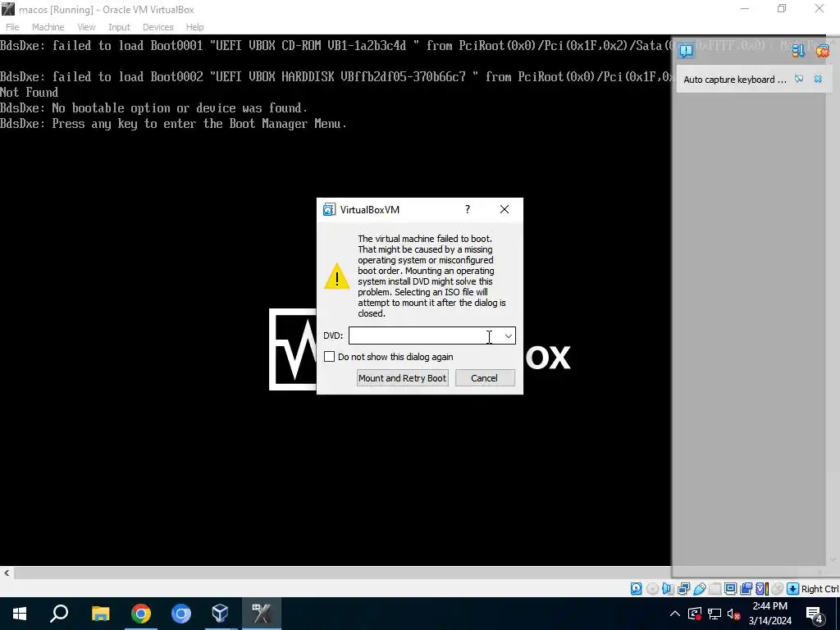Click the network adapters indicator in status bar
The height and width of the screenshot is (630, 840).
[683, 589]
